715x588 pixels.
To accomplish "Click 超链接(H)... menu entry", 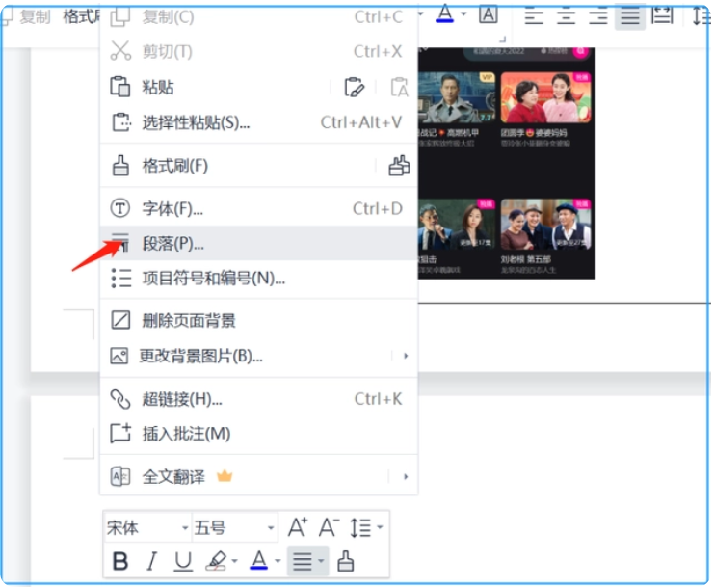I will coord(258,399).
